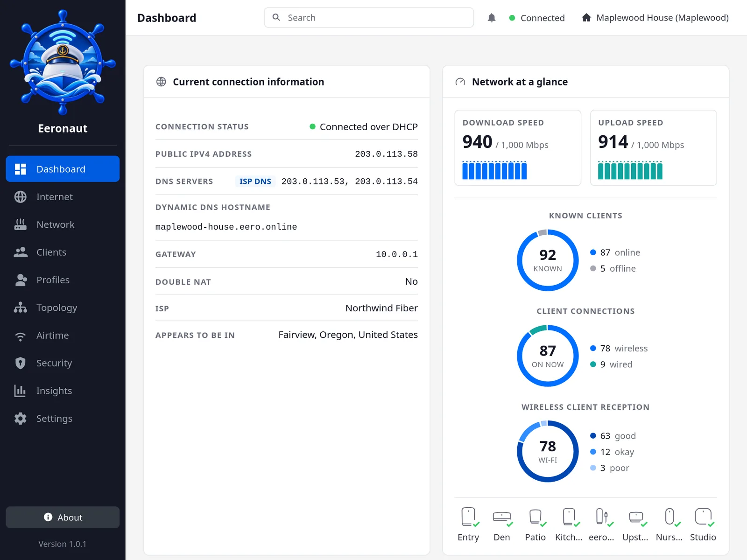Open the Settings page

point(63,419)
